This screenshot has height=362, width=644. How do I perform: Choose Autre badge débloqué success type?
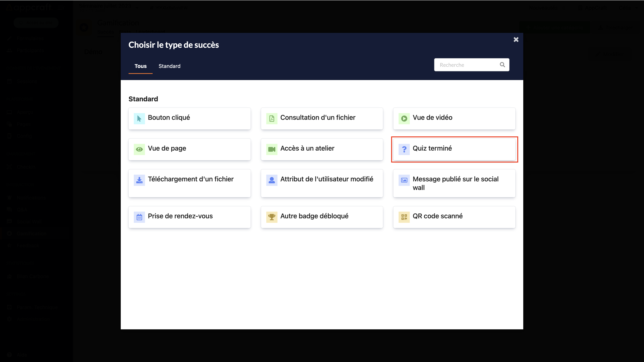322,217
